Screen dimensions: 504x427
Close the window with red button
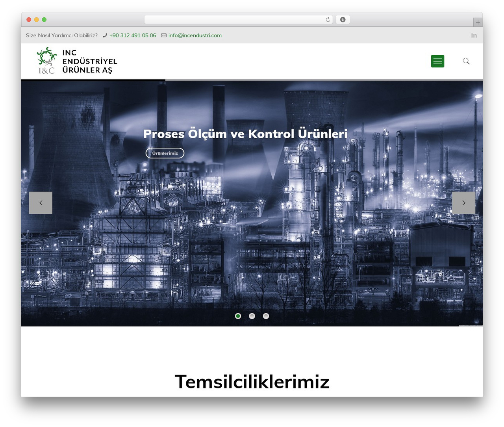coord(29,20)
